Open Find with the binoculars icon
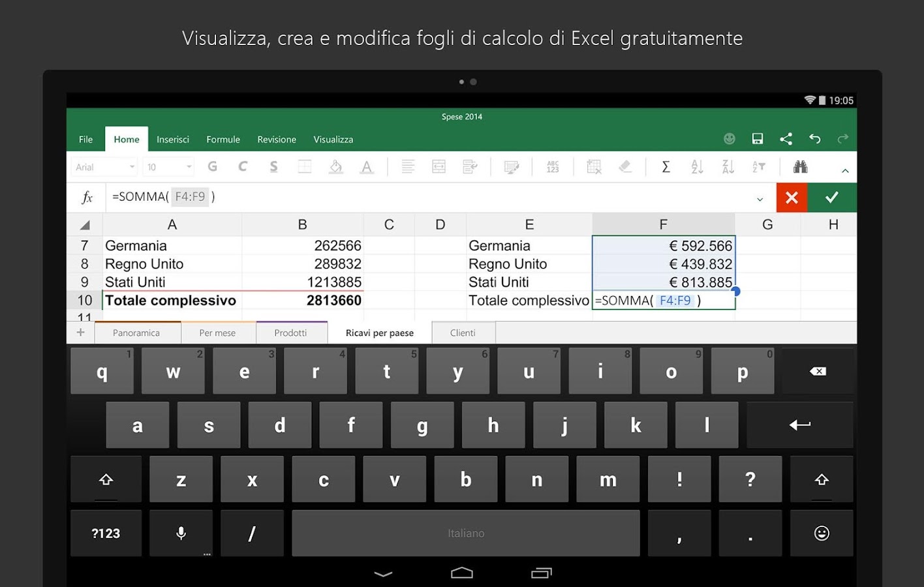Screen dimensions: 924x587 (x=801, y=167)
